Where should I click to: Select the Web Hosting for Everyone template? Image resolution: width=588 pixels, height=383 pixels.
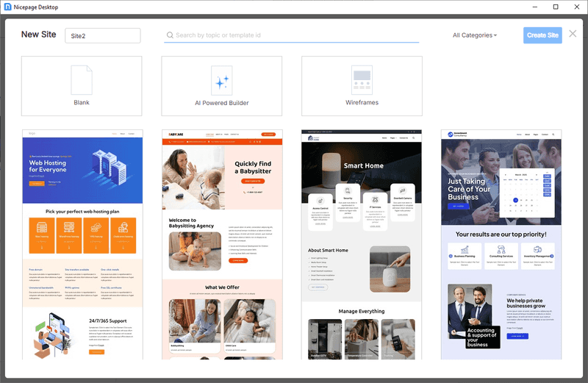pos(82,245)
